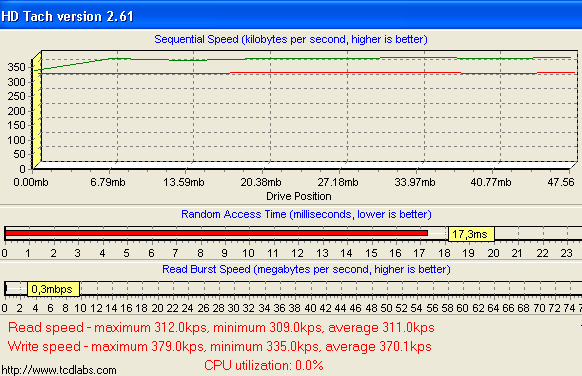Click the 17,3ms yellow value label
The image size is (582, 376).
pos(471,234)
